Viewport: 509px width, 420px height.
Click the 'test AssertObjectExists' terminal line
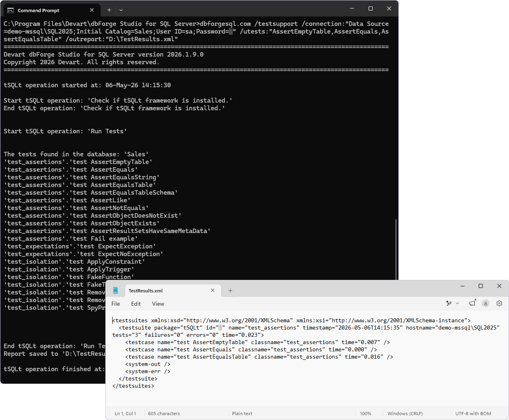[x=82, y=223]
